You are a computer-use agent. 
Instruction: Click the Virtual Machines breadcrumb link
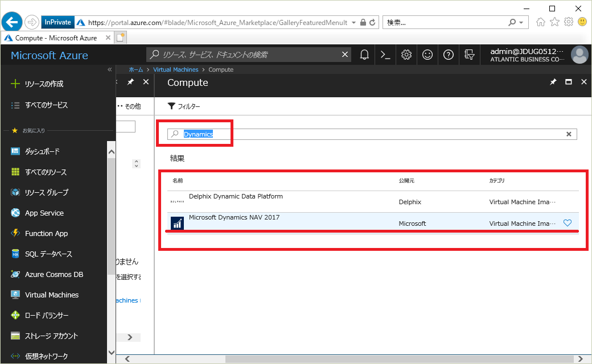point(175,69)
